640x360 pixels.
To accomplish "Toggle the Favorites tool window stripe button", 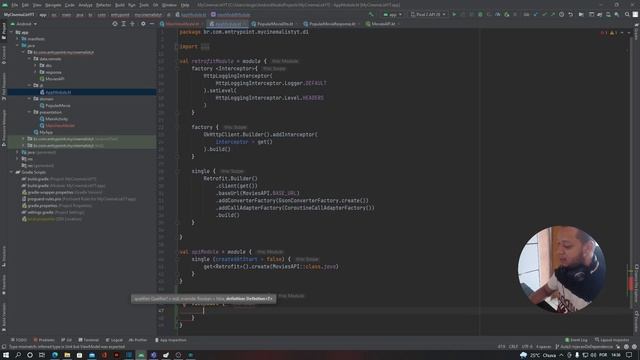I will [4, 284].
